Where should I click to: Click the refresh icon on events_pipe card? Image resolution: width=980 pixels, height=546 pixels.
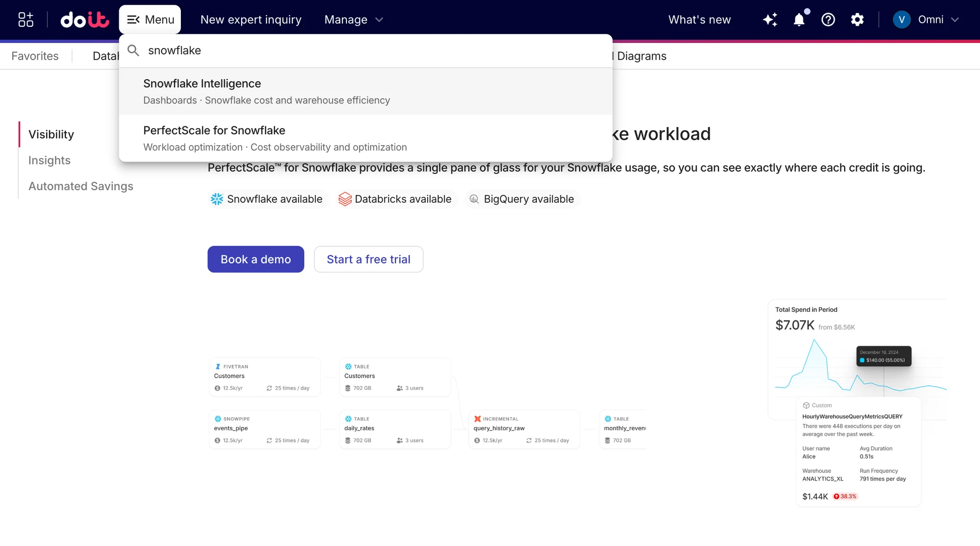coord(269,440)
